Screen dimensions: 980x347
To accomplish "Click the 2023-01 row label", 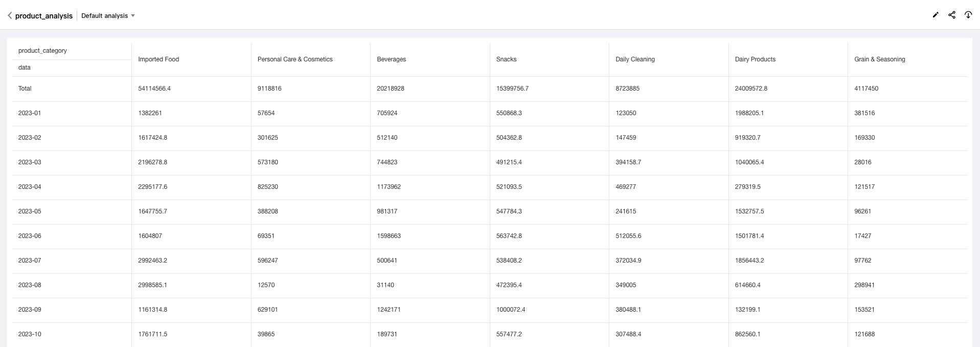I will tap(30, 113).
